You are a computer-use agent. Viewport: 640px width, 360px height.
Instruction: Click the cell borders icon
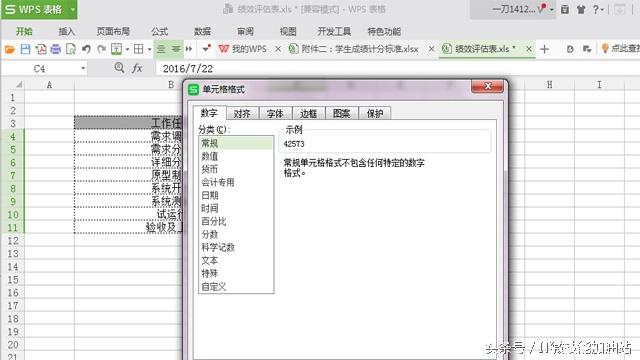[139, 49]
